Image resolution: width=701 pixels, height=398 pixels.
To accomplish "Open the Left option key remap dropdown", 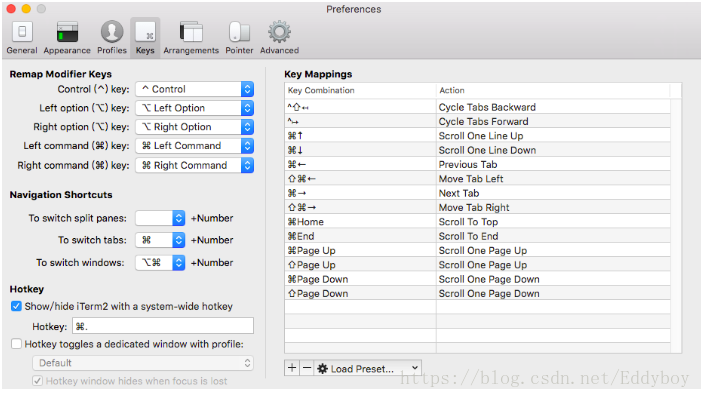I will click(195, 108).
